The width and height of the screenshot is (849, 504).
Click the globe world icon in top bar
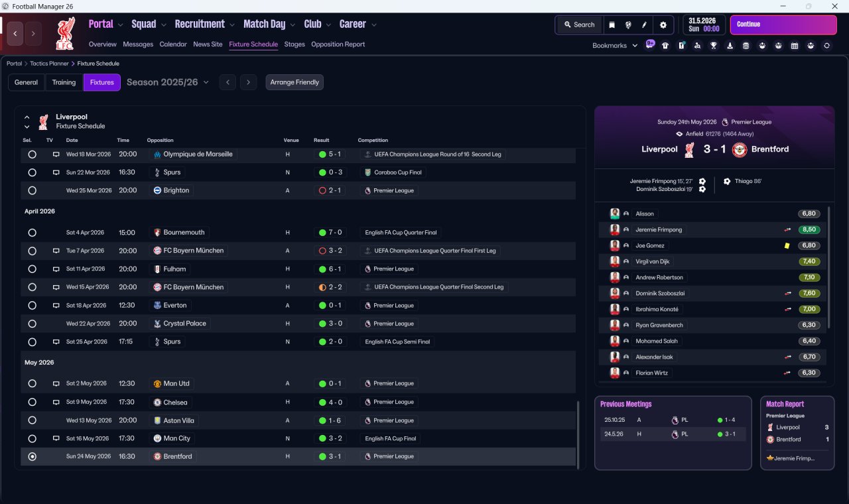628,25
